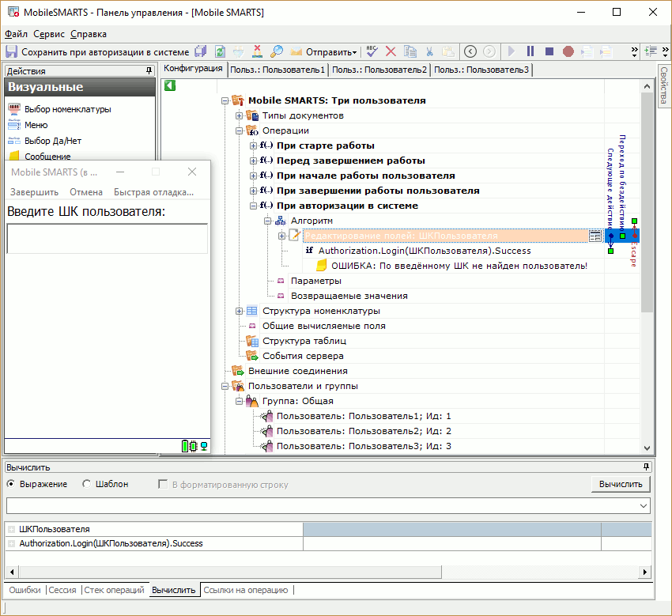Switch to Польз.: Пользователь3 tab
This screenshot has height=616, width=672.
coord(481,70)
